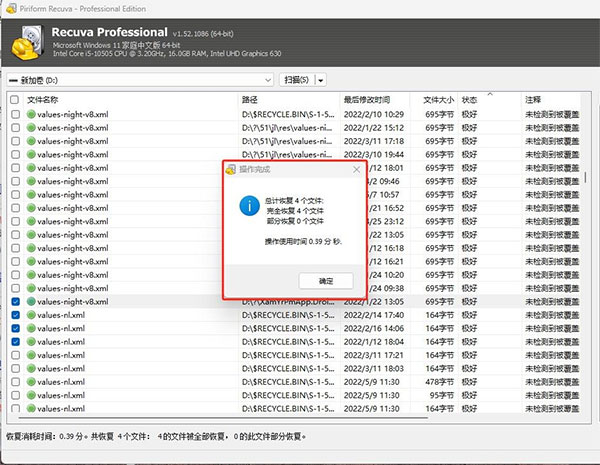Click 未检测到被覆盖 note in 2022/3/11 17:21 row
This screenshot has height=465, width=600.
pyautogui.click(x=552, y=355)
